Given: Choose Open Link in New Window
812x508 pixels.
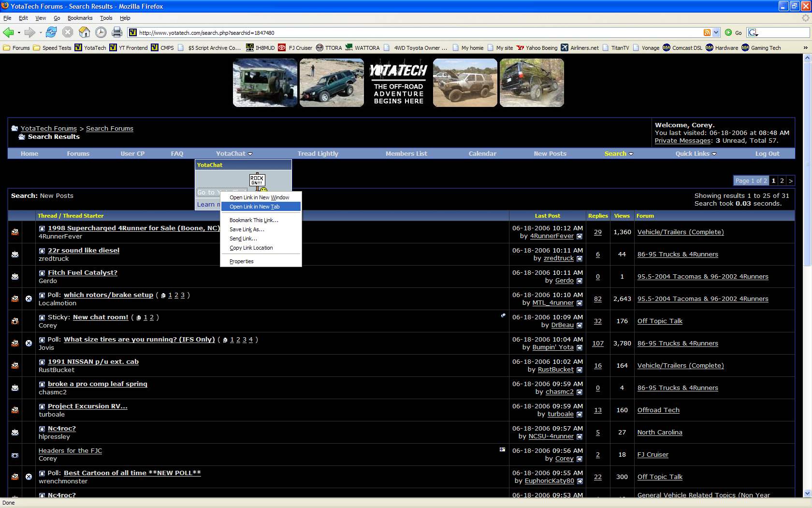Looking at the screenshot, I should 261,197.
